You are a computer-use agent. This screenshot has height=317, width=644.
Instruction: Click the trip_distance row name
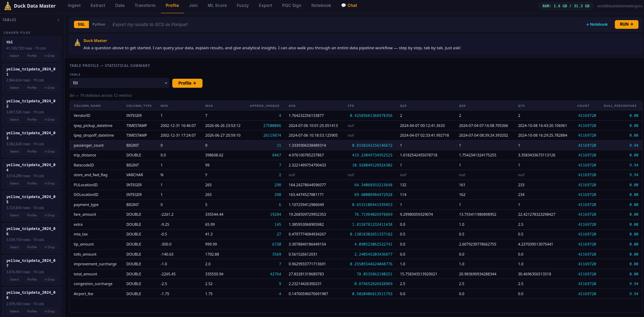pos(85,155)
